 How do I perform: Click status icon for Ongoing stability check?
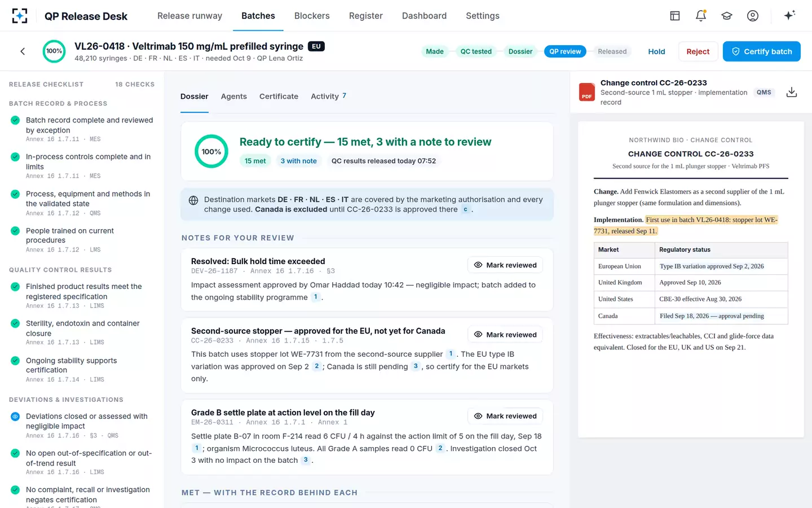point(15,361)
